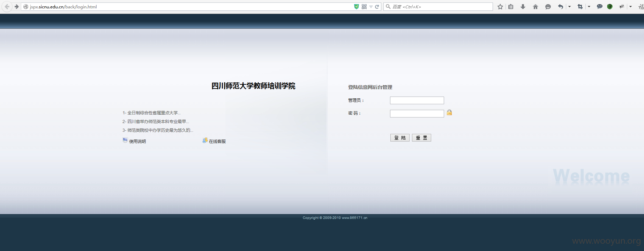
Task: Click the undo curved arrow icon
Action: point(561,7)
